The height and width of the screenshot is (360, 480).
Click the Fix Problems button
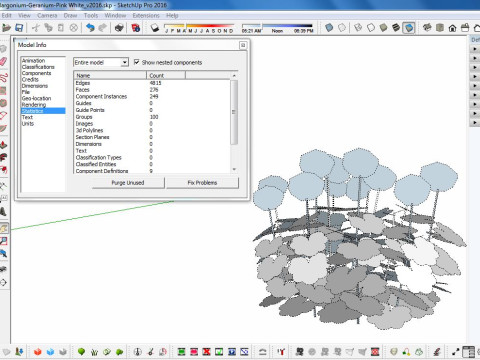(x=202, y=183)
